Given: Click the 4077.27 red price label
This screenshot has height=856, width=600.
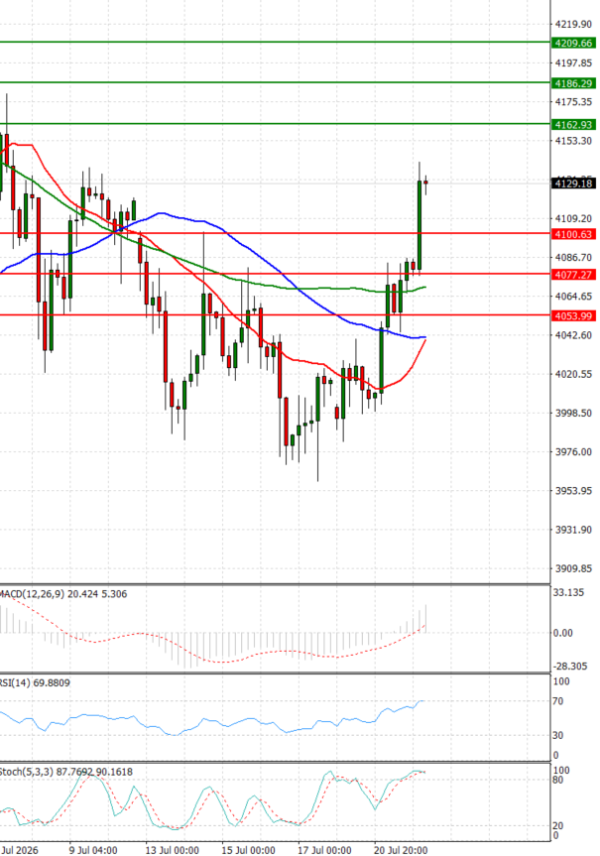Looking at the screenshot, I should (573, 275).
